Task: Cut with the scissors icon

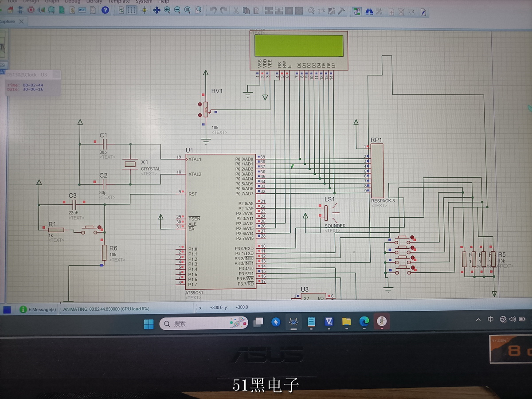Action: [x=236, y=11]
